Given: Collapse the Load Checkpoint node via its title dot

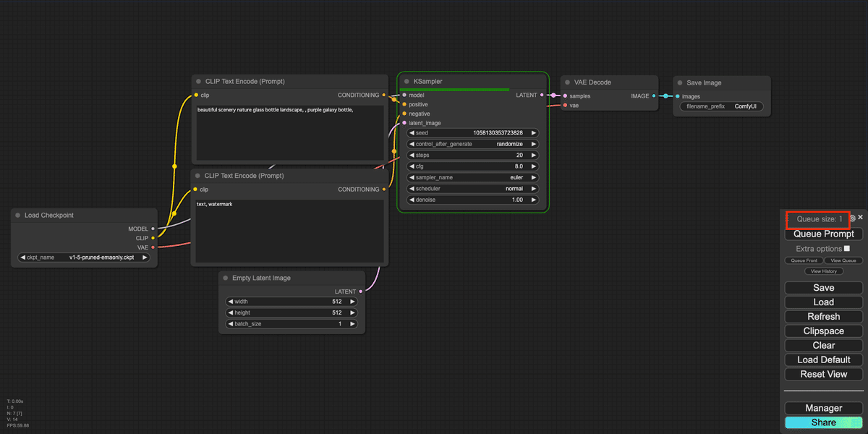Looking at the screenshot, I should coord(18,215).
